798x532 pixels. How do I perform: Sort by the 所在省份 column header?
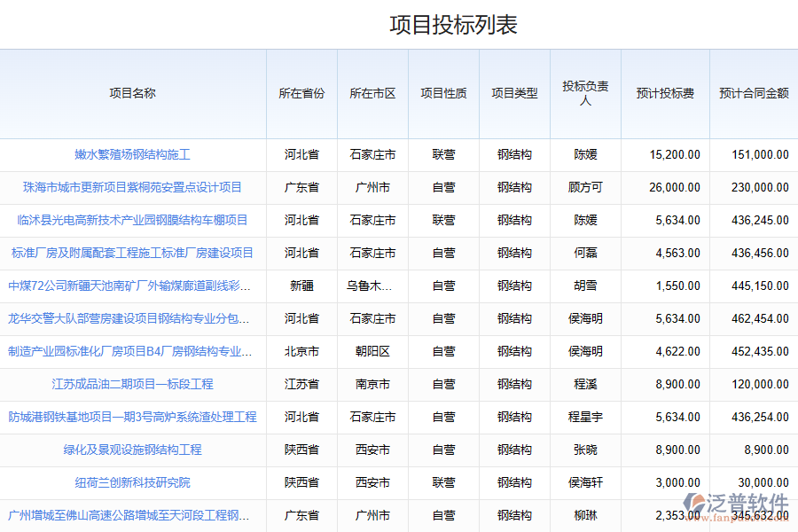[x=301, y=93]
